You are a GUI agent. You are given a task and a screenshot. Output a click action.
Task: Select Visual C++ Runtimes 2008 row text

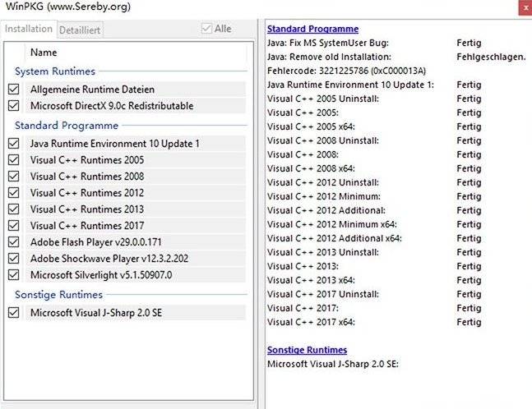click(87, 177)
